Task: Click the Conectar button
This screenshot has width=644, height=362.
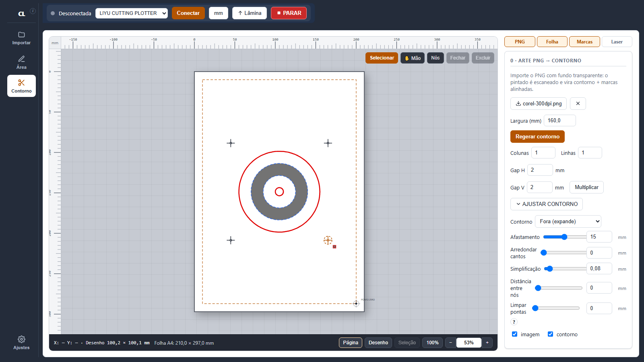Action: point(188,13)
